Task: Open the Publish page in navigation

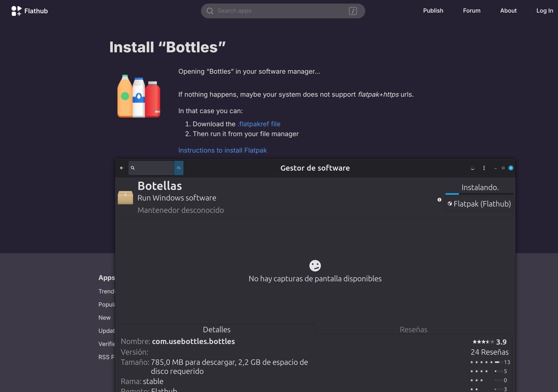Action: 433,11
